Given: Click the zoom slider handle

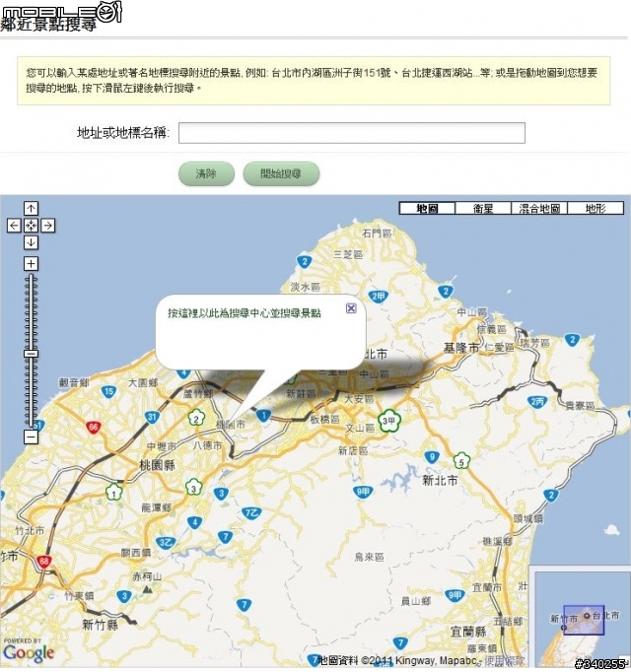Looking at the screenshot, I should coord(31,354).
